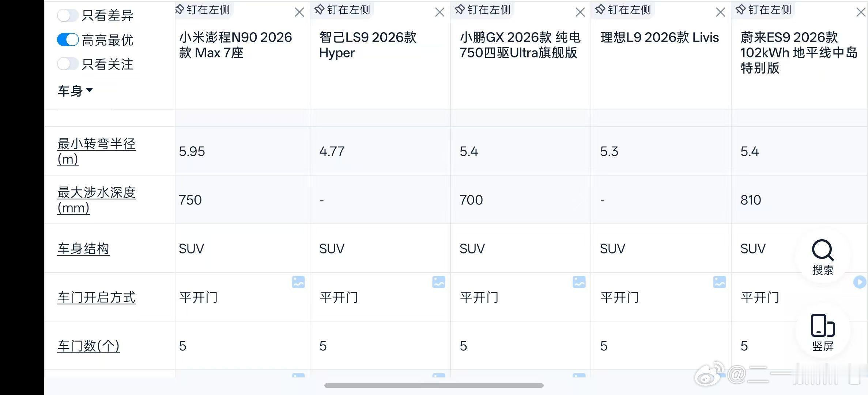Expand the 车身 section dropdown
Viewport: 868px width, 395px height.
[75, 91]
